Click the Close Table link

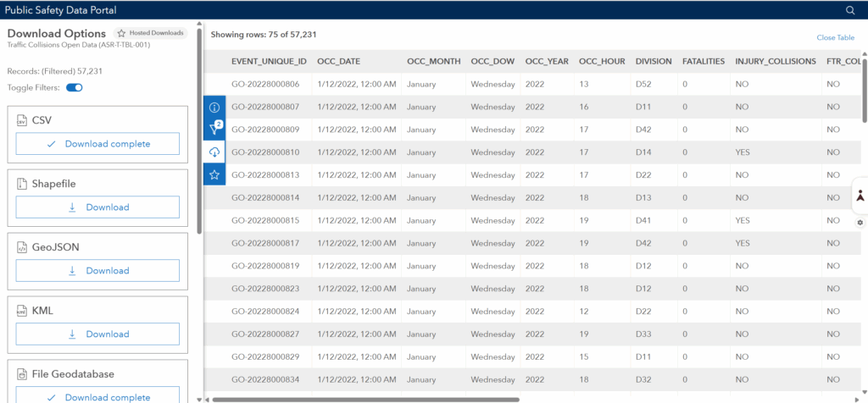click(x=835, y=38)
